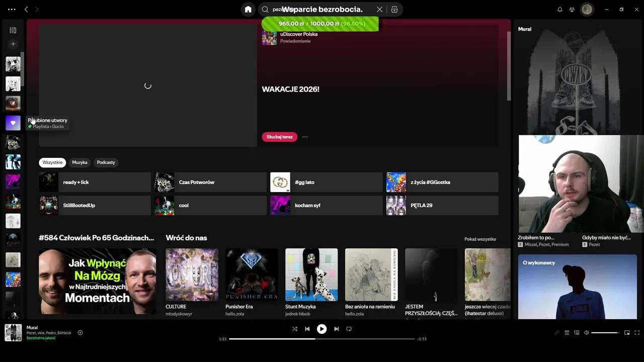644x362 pixels.
Task: Click the main page vertical scrollbar
Action: (x=509, y=65)
